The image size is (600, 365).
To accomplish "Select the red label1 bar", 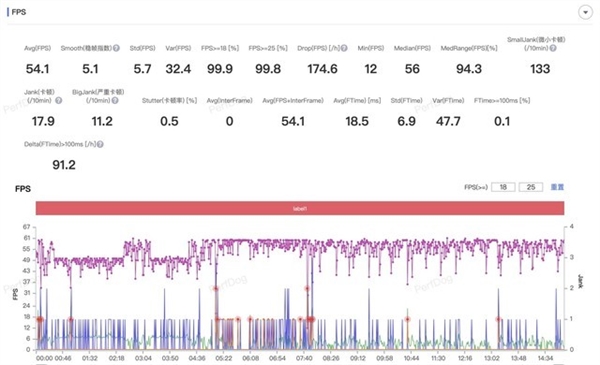I will (300, 209).
